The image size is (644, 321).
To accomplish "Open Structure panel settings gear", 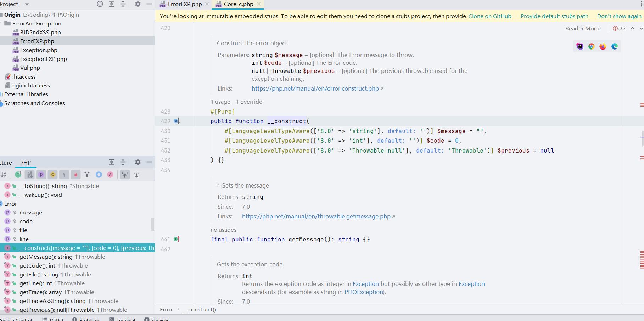I will (138, 162).
